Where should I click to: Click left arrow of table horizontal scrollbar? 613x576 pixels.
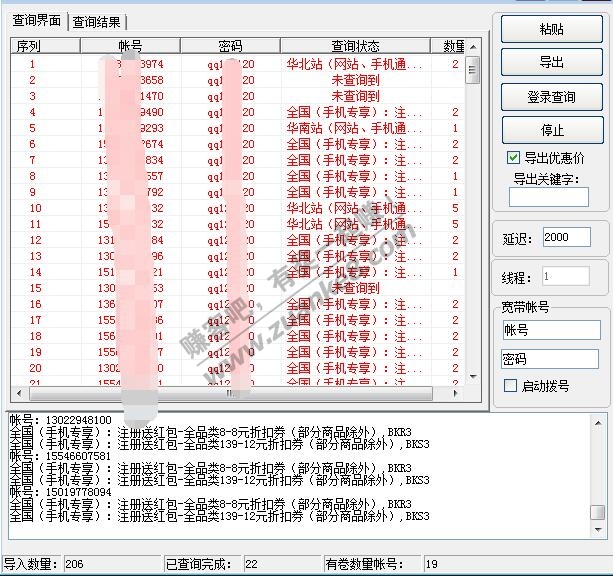click(x=19, y=393)
